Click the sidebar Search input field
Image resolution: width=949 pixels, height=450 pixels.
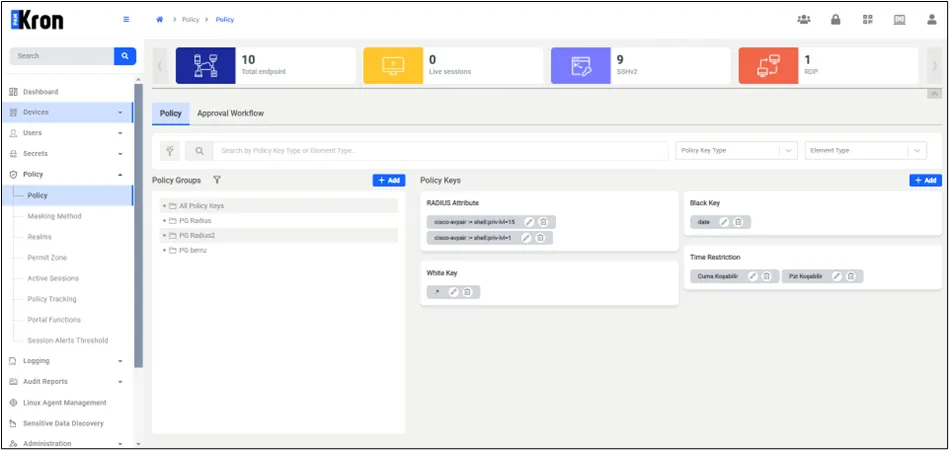pyautogui.click(x=62, y=56)
